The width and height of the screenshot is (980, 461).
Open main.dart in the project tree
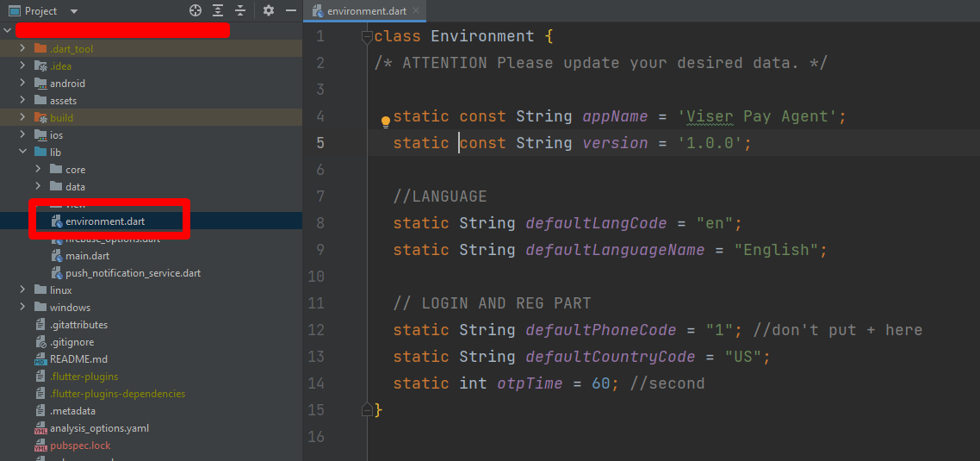click(87, 256)
